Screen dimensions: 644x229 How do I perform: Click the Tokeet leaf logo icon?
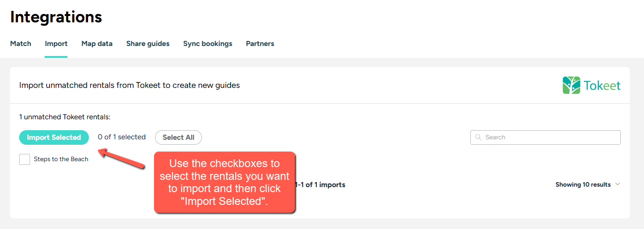pyautogui.click(x=572, y=85)
